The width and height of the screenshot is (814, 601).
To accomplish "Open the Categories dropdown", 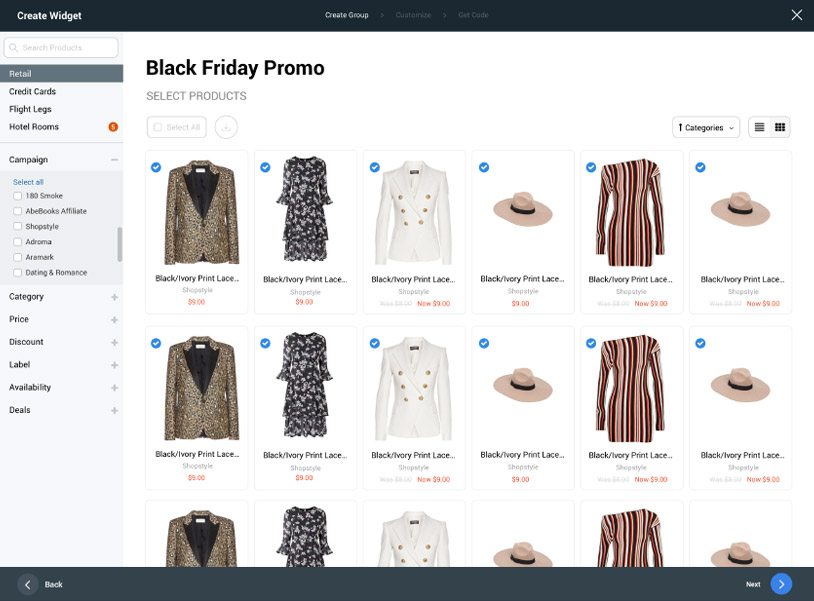I will [706, 127].
